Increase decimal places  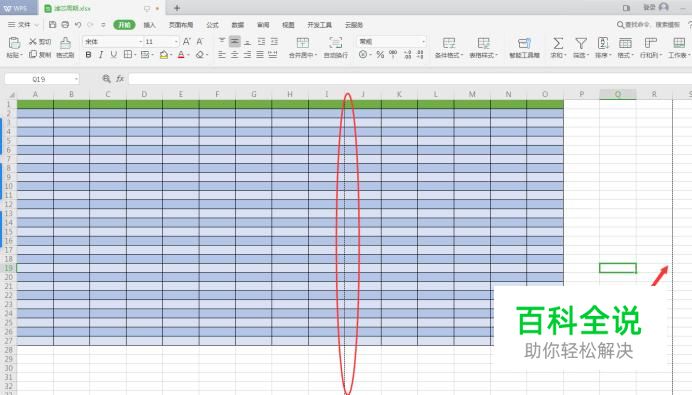click(x=407, y=55)
